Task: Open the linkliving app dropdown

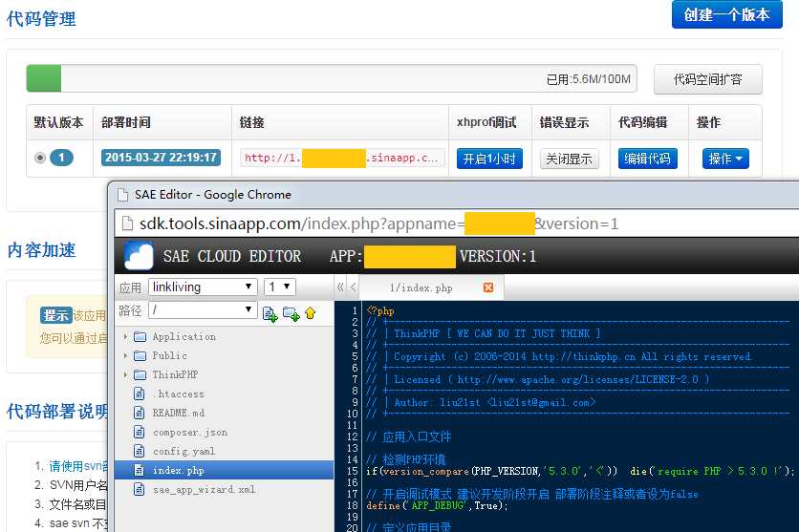Action: [x=203, y=287]
